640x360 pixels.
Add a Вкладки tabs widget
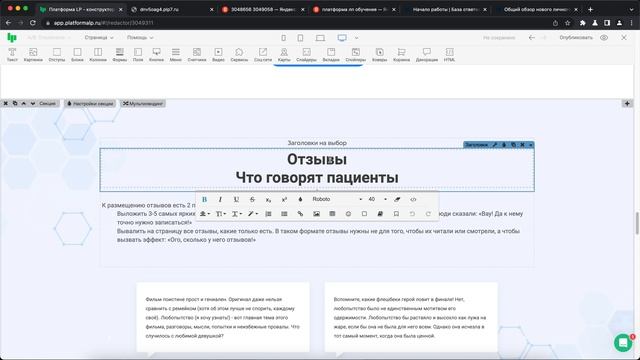pyautogui.click(x=331, y=55)
